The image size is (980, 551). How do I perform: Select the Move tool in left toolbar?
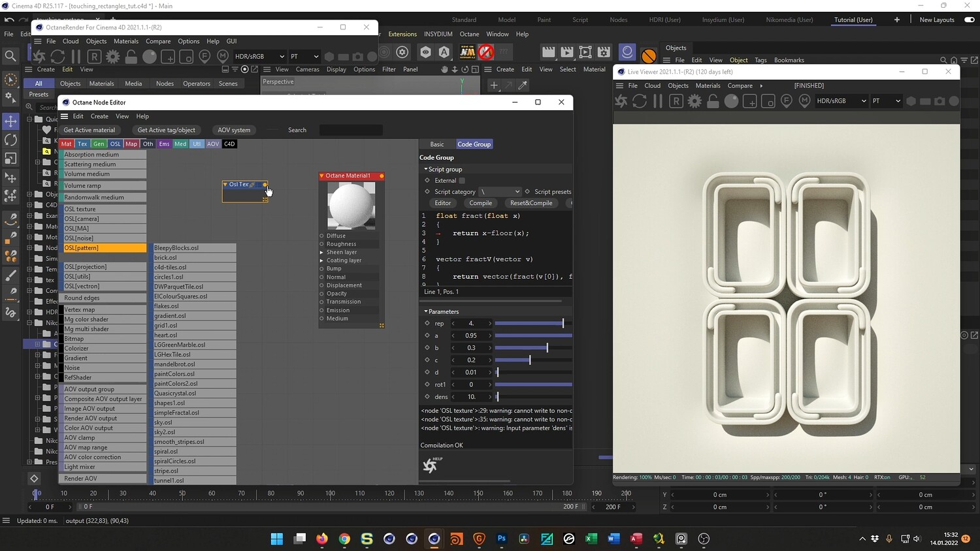click(x=10, y=121)
